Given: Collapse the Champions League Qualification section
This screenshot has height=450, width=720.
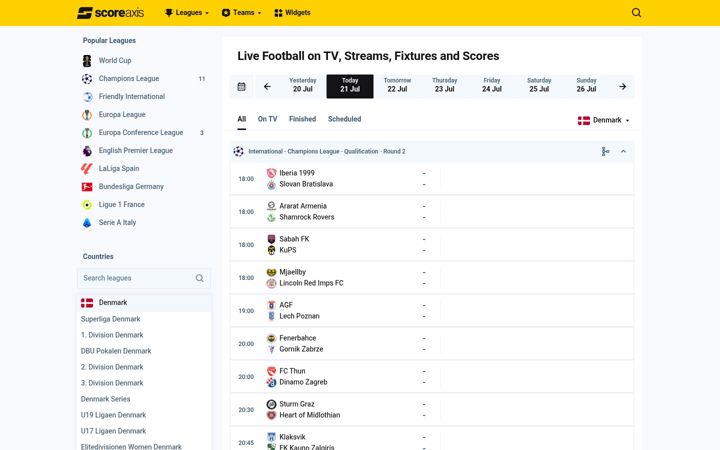Looking at the screenshot, I should (623, 151).
